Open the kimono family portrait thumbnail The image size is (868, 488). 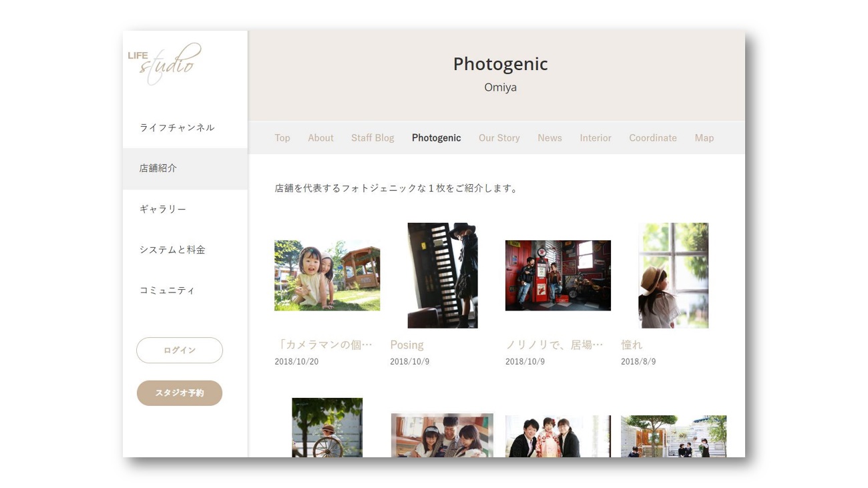point(558,436)
